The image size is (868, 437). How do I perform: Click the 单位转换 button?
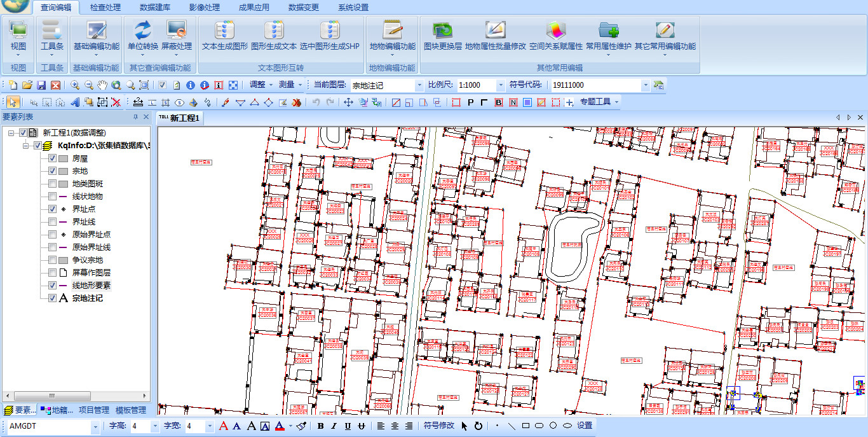coord(143,38)
